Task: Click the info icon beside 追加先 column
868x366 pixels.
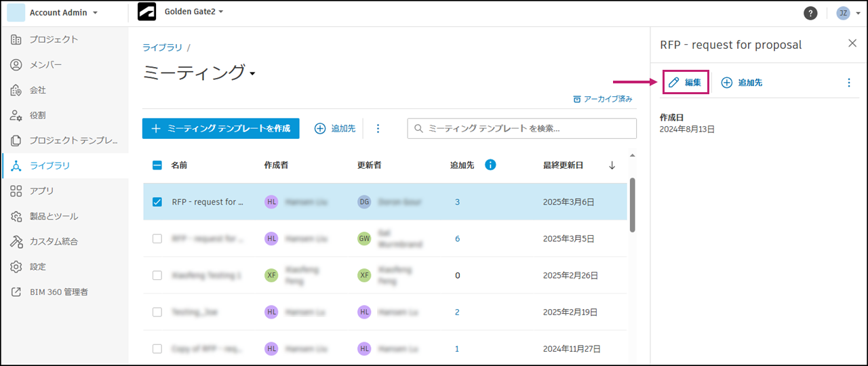Action: [490, 165]
